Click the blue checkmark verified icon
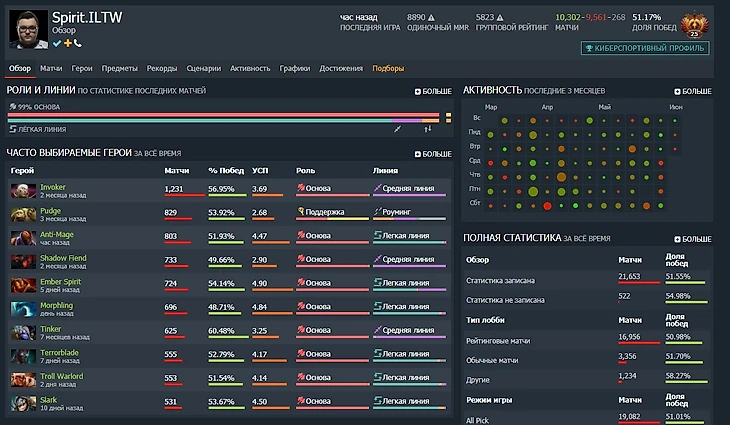This screenshot has width=730, height=425. (57, 43)
